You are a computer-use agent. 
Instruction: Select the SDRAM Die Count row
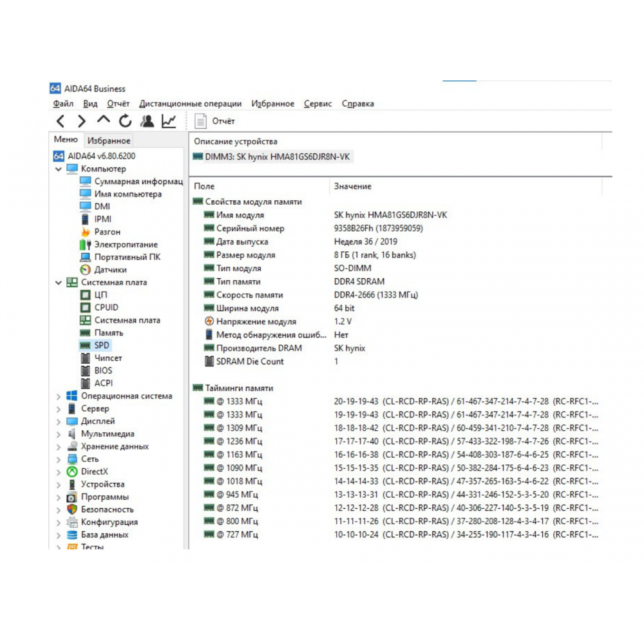tap(396, 361)
